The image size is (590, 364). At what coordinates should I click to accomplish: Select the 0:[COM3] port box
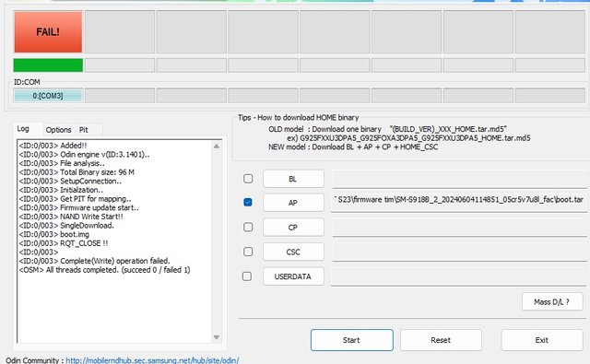[x=48, y=96]
